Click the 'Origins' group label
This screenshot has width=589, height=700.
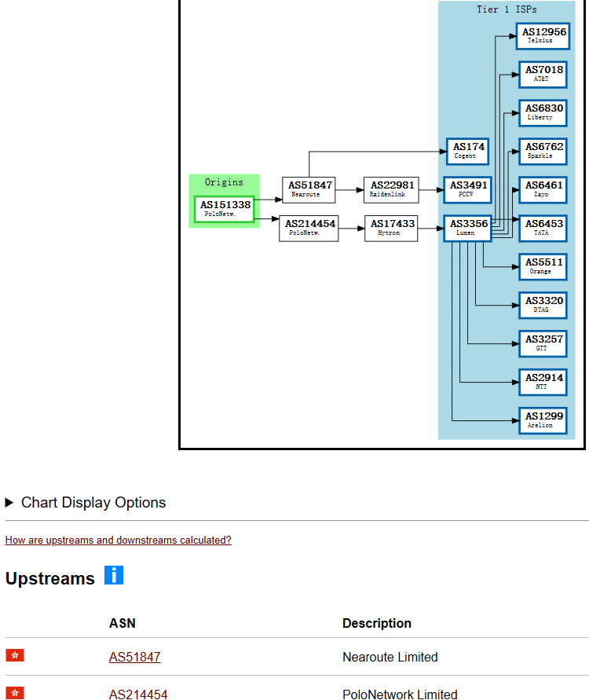pos(224,182)
